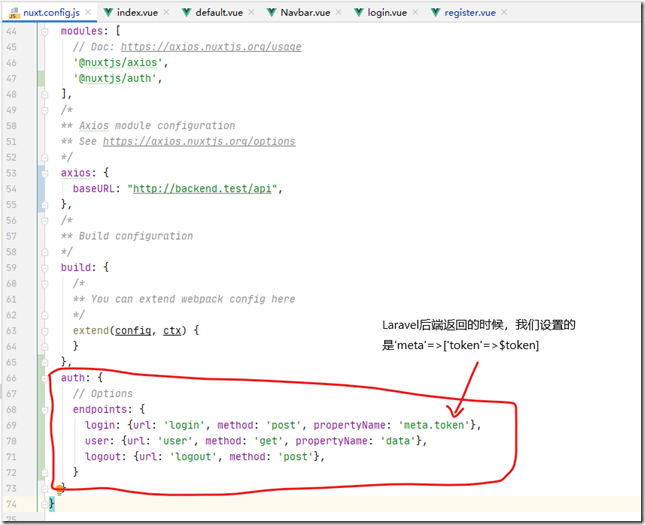The image size is (645, 525).
Task: Click the modules key on line 44
Action: pos(82,31)
